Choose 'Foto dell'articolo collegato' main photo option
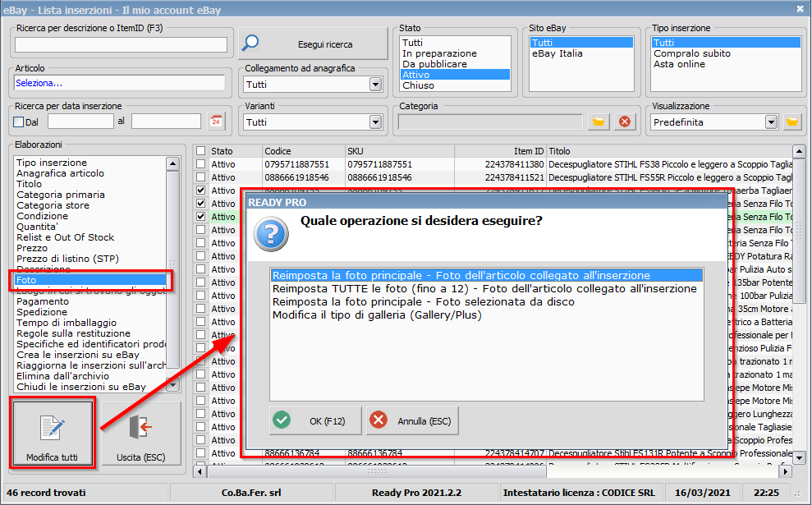The width and height of the screenshot is (812, 505). click(487, 276)
